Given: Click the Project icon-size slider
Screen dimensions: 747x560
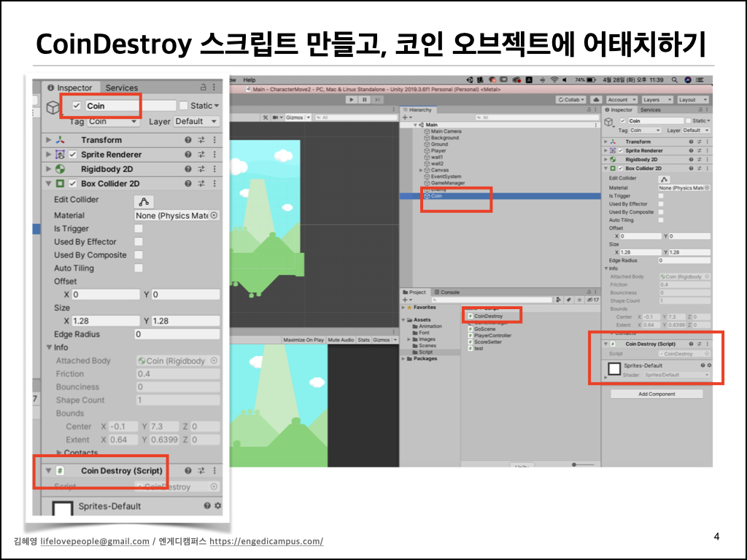Looking at the screenshot, I should (584, 464).
